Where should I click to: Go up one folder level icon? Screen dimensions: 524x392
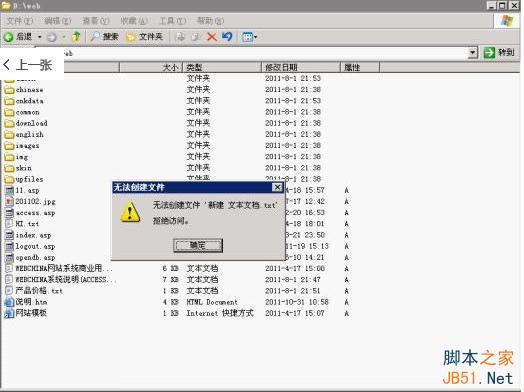pyautogui.click(x=77, y=36)
